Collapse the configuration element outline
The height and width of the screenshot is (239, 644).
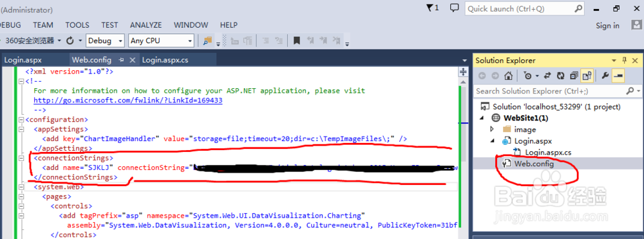click(x=21, y=120)
